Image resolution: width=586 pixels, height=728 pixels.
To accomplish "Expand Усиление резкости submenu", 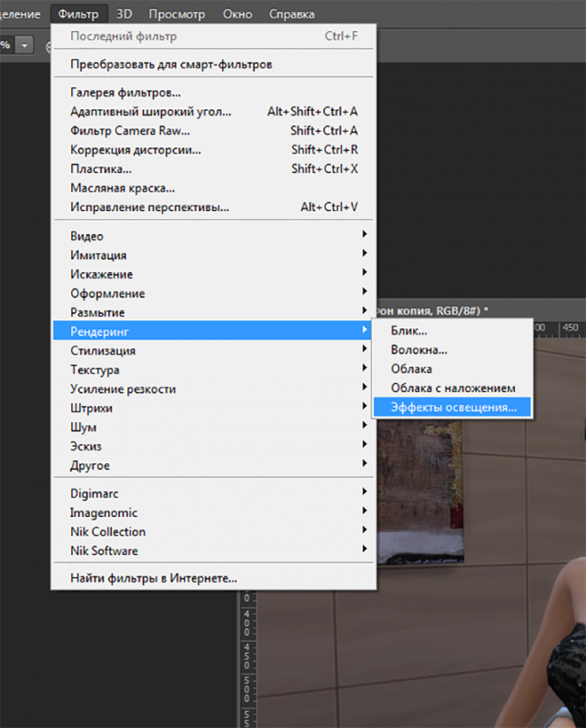I will [x=214, y=389].
